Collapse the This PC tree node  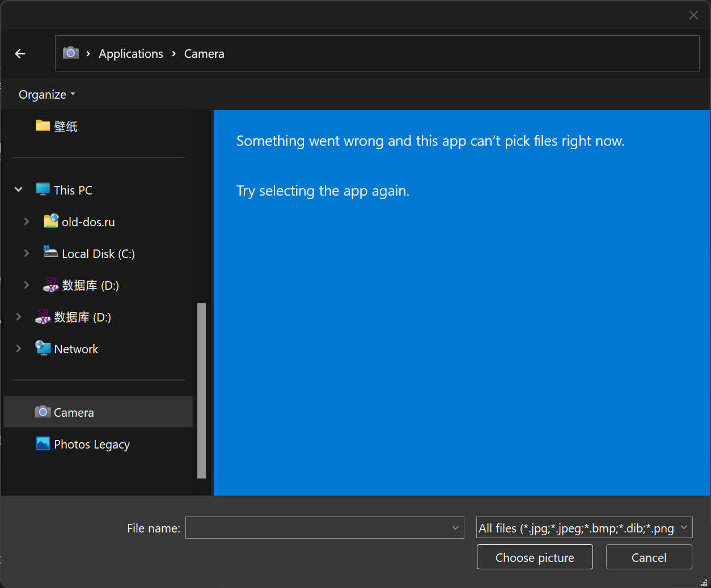point(19,190)
